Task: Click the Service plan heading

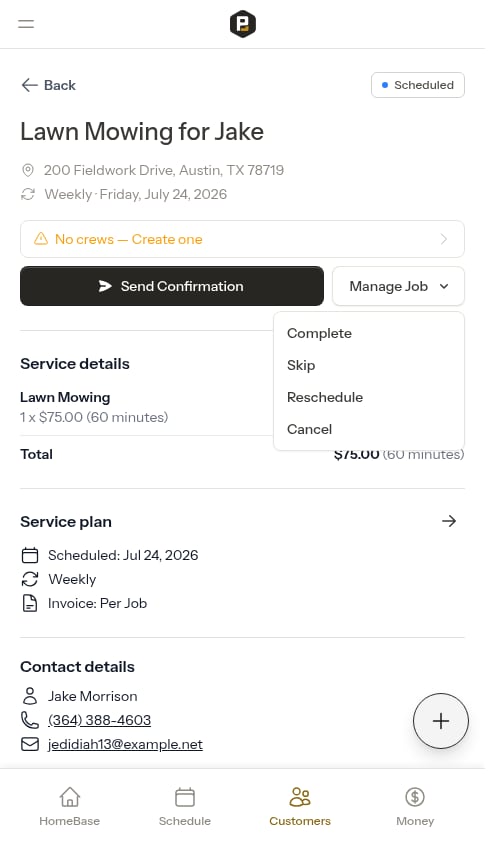Action: (x=66, y=522)
